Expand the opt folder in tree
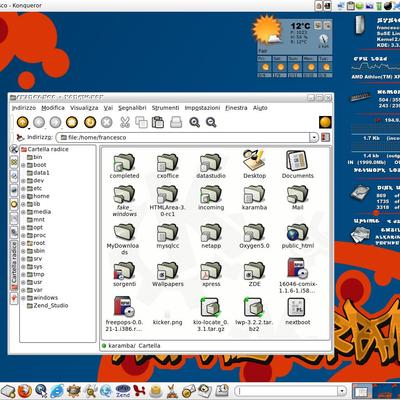 click(x=23, y=228)
